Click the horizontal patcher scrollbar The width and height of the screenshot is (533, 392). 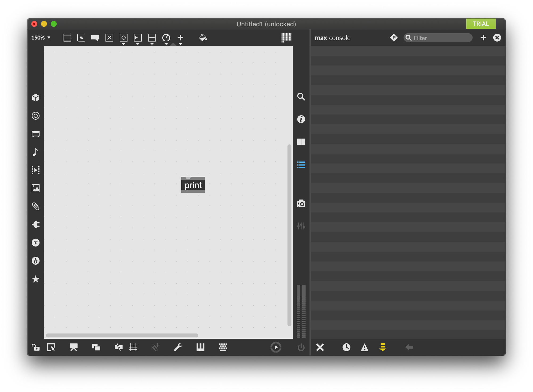point(122,335)
